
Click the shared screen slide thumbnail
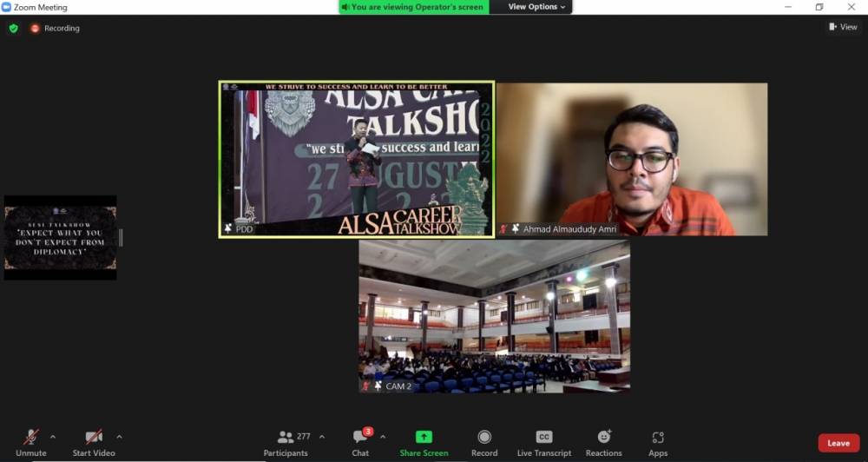60,237
